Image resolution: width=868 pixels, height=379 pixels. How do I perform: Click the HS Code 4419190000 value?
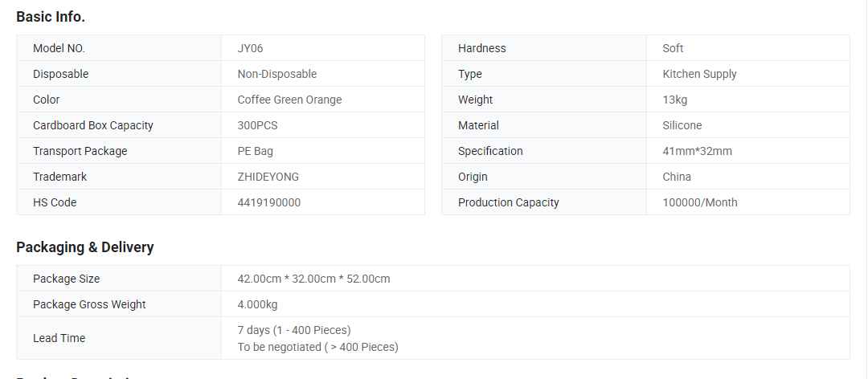269,202
